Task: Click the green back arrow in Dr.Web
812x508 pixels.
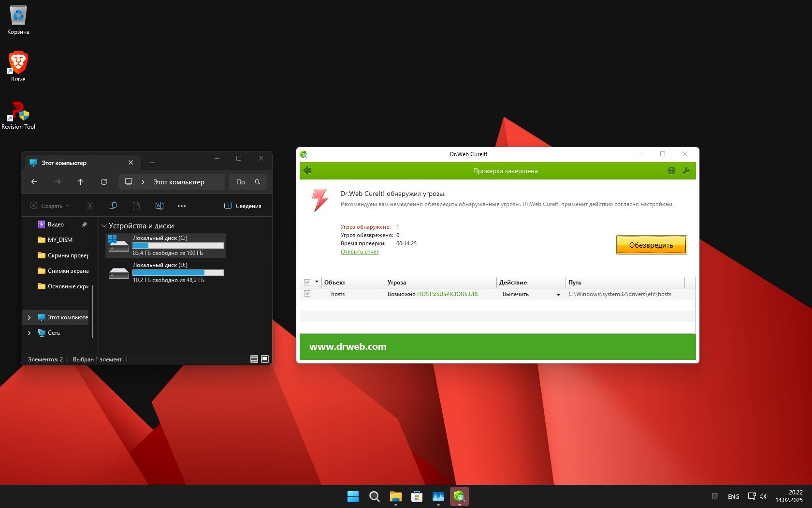Action: [x=307, y=171]
